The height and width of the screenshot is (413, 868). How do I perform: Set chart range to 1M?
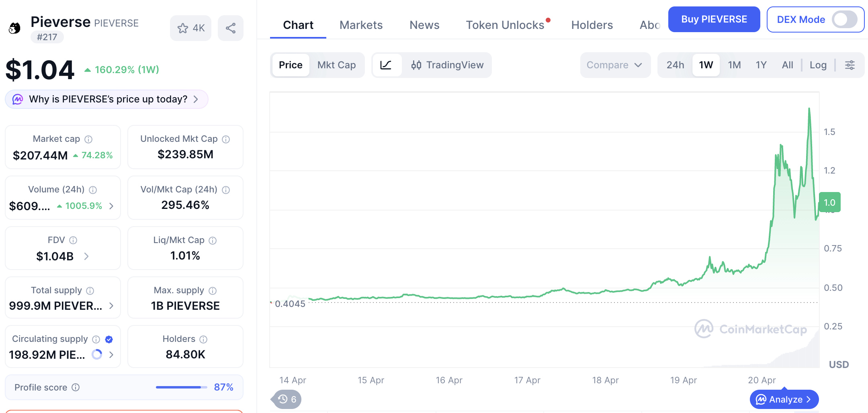click(735, 65)
